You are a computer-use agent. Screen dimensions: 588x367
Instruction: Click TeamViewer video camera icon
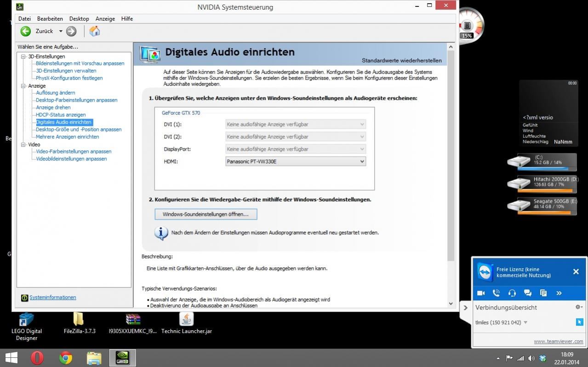[x=481, y=293]
